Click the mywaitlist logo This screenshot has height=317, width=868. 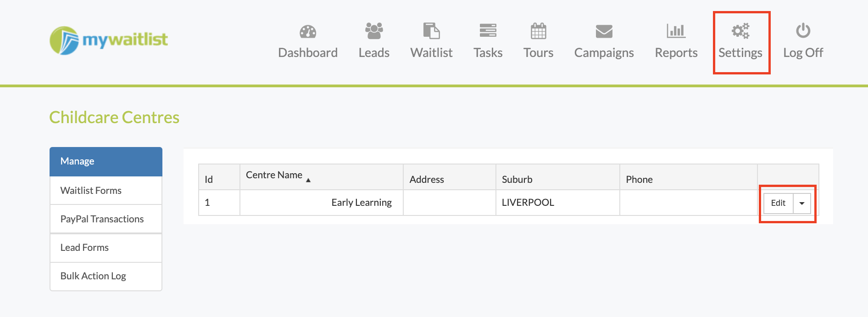[109, 40]
